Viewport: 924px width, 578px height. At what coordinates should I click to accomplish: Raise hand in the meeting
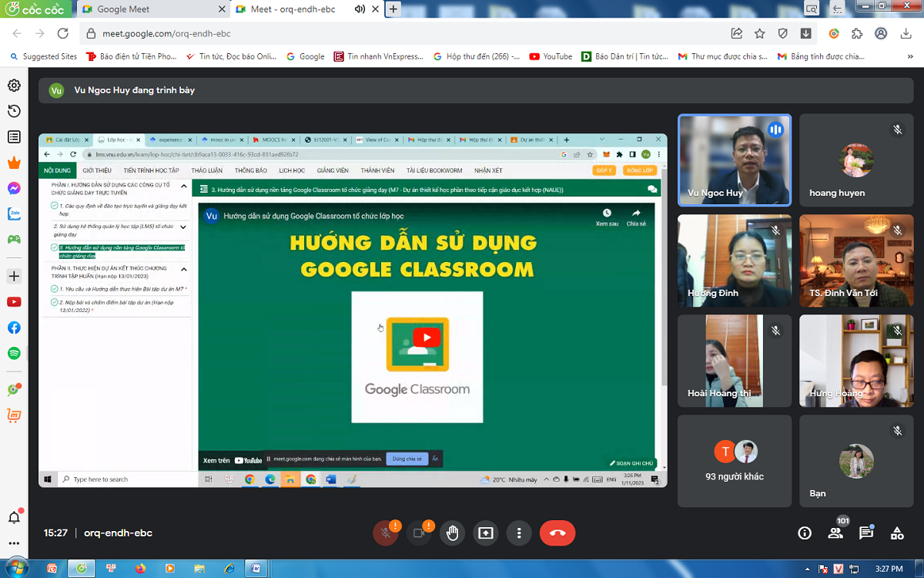(x=453, y=533)
